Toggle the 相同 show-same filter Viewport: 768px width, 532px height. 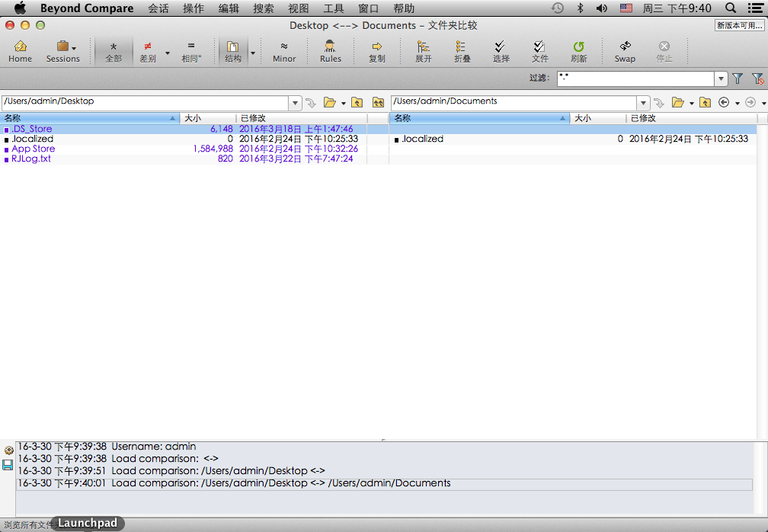point(191,51)
